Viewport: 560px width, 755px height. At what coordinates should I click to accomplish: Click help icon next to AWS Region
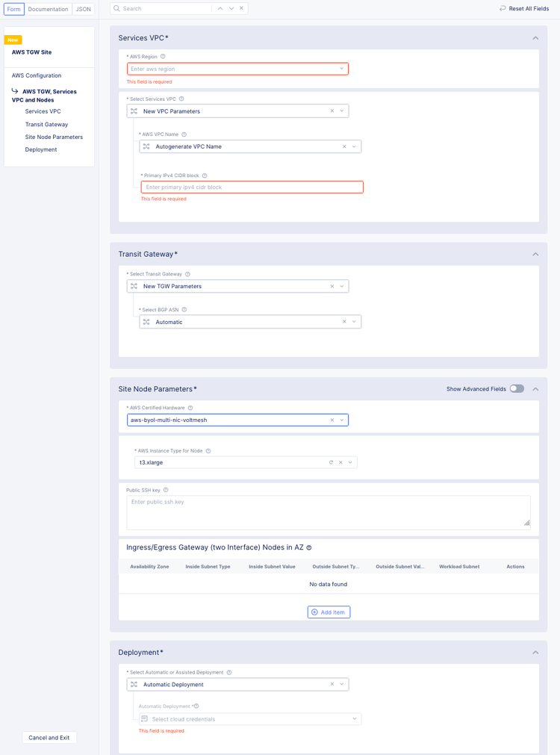(x=163, y=57)
